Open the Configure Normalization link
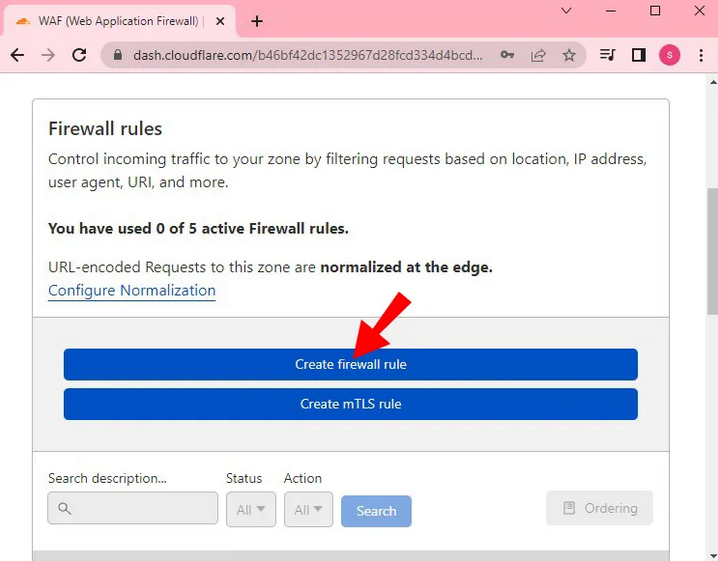Viewport: 718px width, 561px height. [x=132, y=291]
